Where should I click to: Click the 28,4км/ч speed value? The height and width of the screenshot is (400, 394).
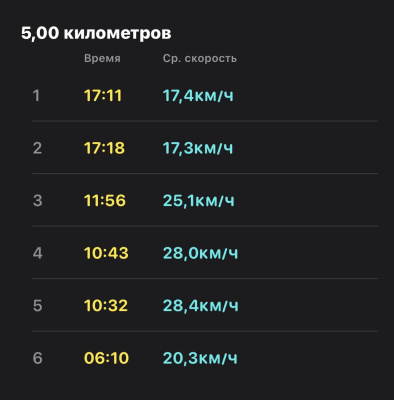click(x=201, y=306)
